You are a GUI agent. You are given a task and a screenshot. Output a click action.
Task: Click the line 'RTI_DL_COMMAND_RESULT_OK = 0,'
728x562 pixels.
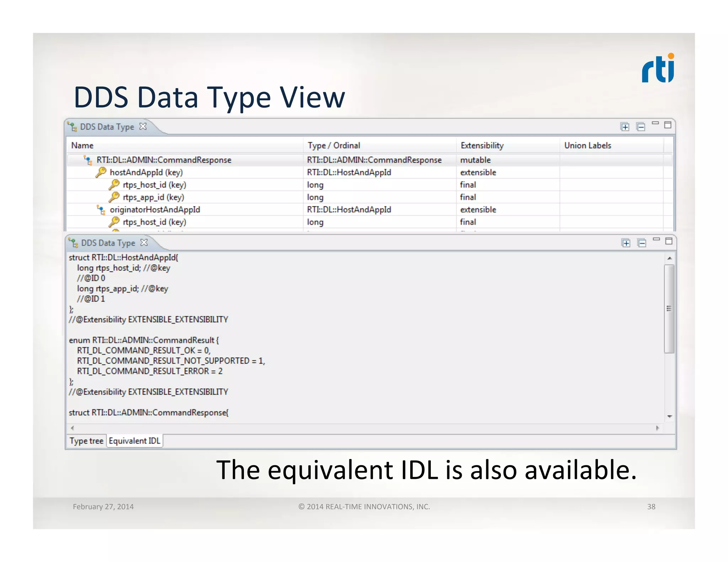[144, 351]
